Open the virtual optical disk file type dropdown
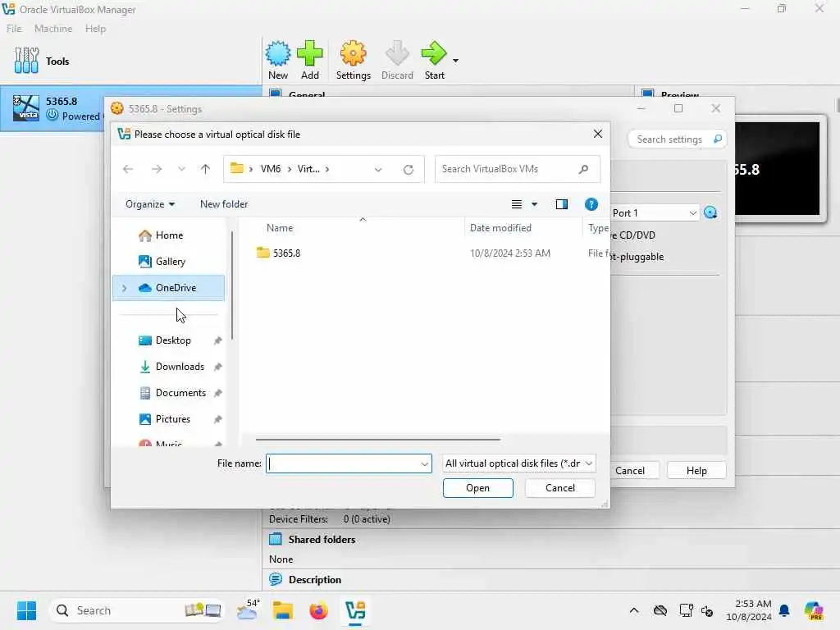 [x=518, y=463]
